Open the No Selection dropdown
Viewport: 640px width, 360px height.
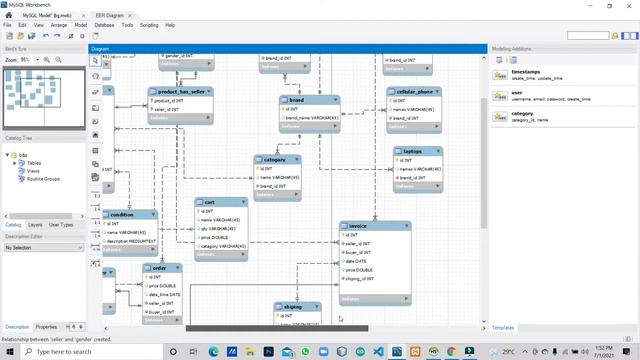click(44, 248)
